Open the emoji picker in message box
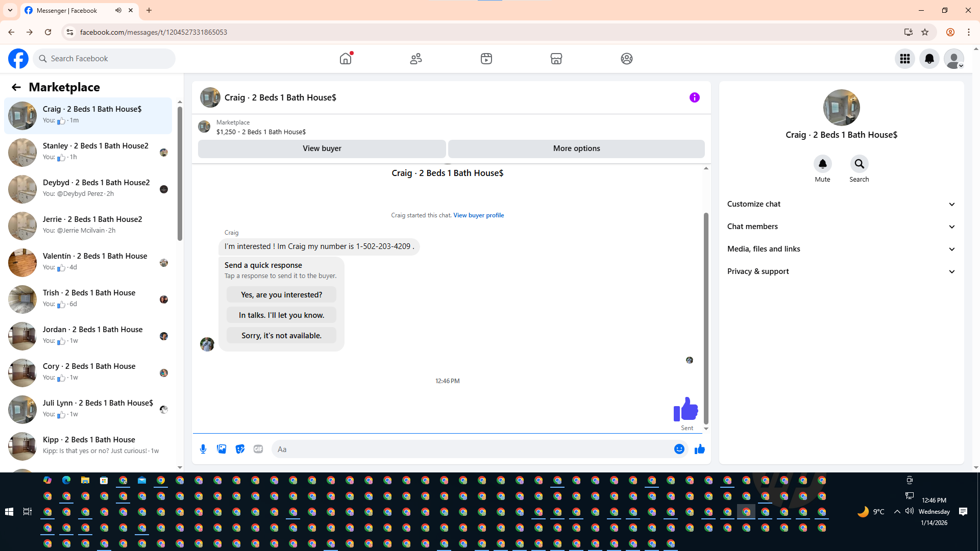980x551 pixels. pyautogui.click(x=679, y=449)
